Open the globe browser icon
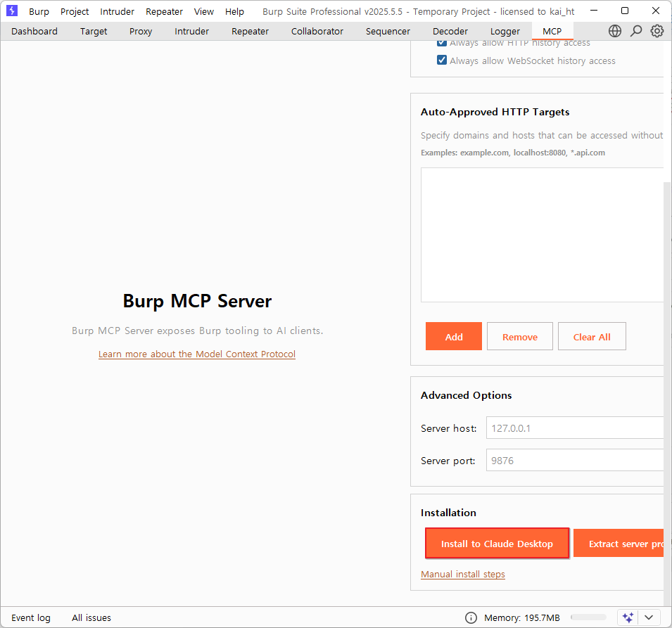The width and height of the screenshot is (672, 628). pyautogui.click(x=614, y=31)
